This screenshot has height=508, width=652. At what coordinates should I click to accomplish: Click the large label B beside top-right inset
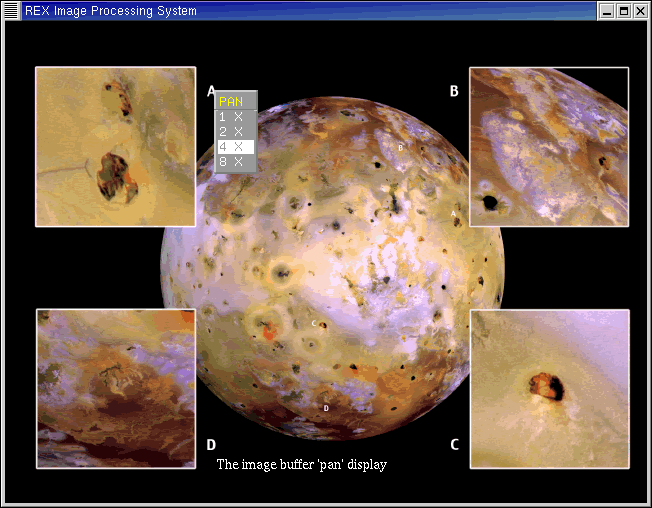[454, 91]
